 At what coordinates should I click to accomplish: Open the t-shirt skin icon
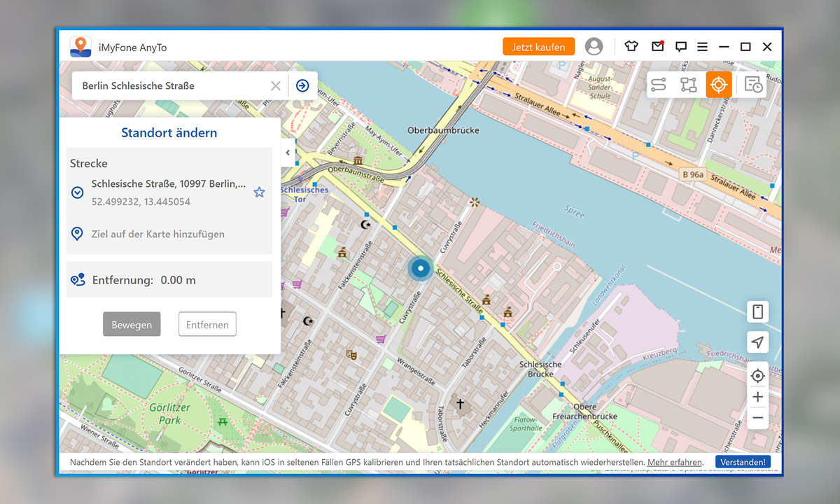[631, 47]
